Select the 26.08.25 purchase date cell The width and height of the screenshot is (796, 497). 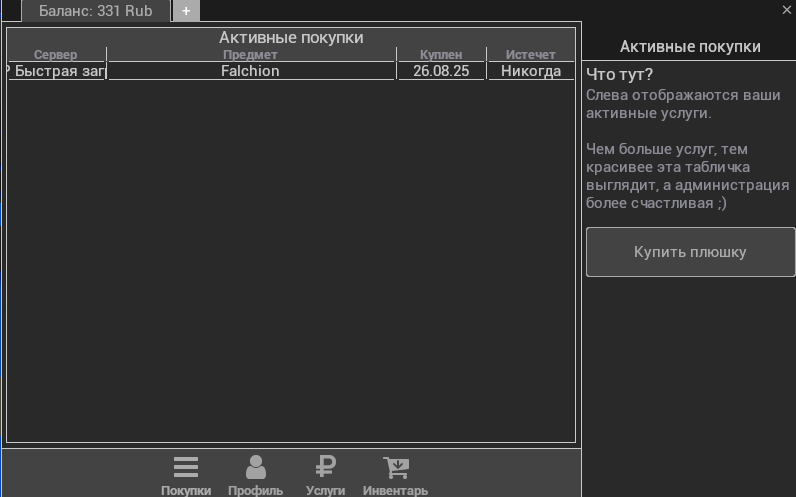point(441,71)
